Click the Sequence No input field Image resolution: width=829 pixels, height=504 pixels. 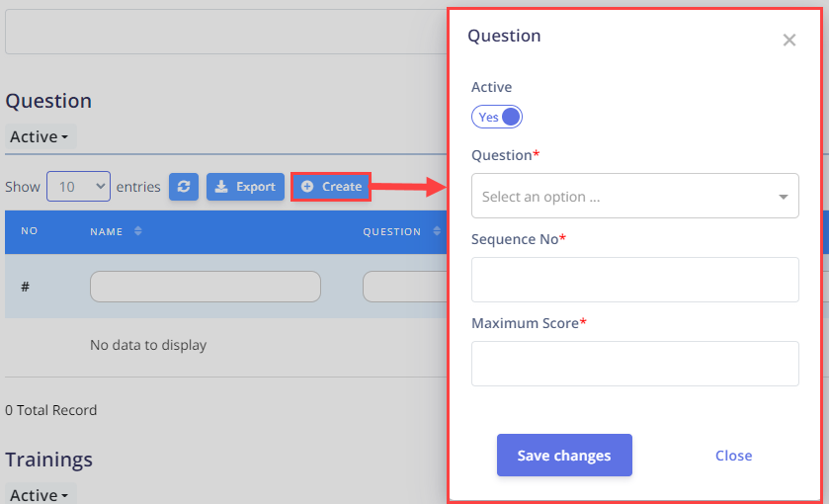[x=635, y=280]
